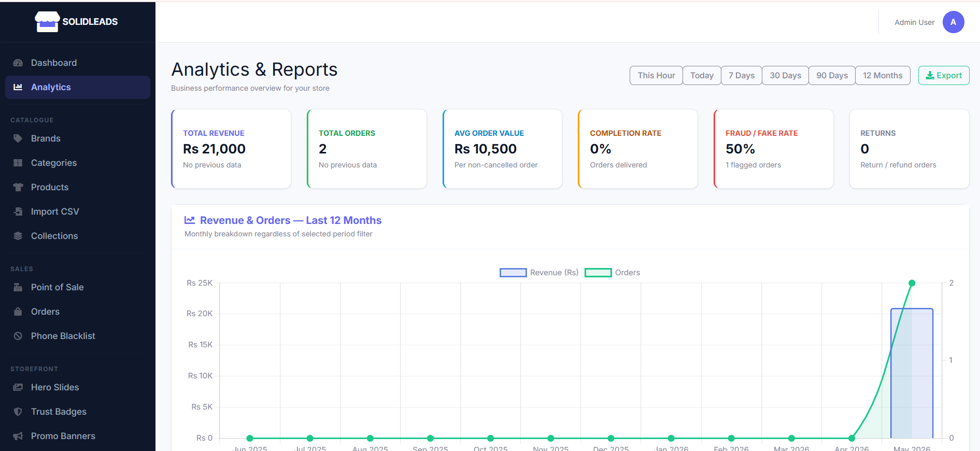This screenshot has height=451, width=980.
Task: Select the 90 Days period
Action: click(832, 76)
